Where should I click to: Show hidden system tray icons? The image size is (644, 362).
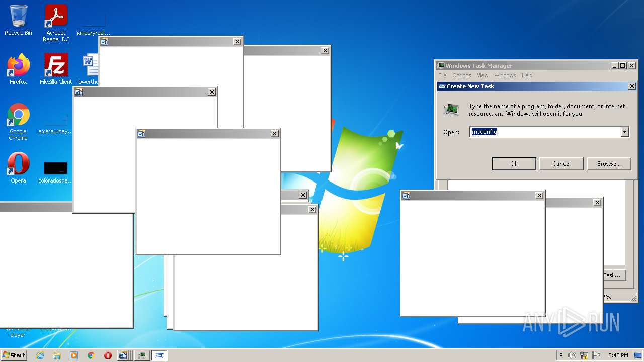coord(561,355)
